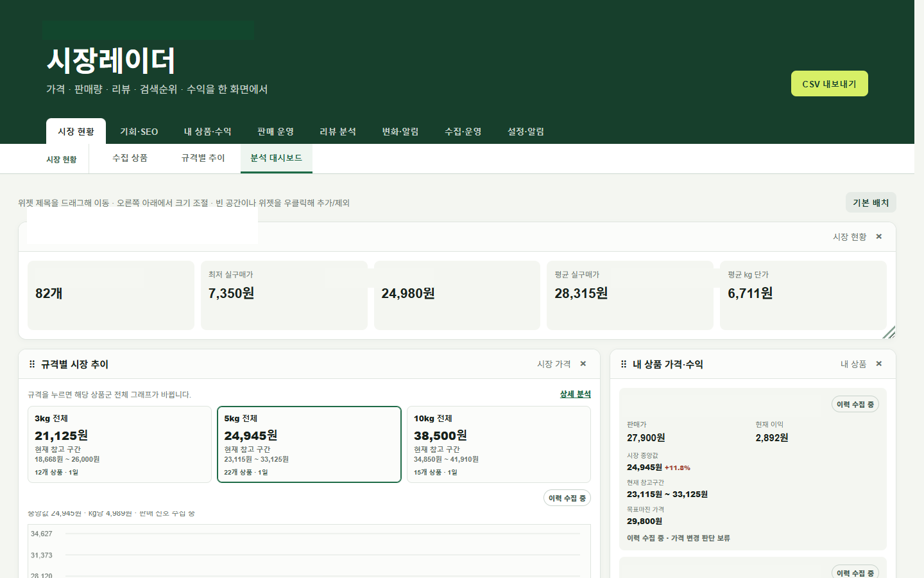
Task: Open the 상세 분석 link
Action: 575,394
